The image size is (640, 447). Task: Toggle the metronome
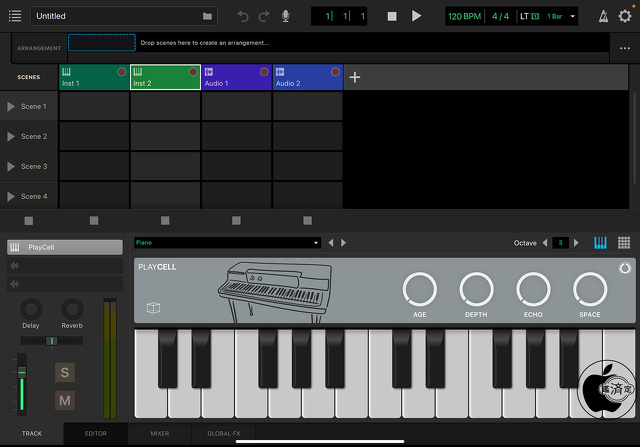pyautogui.click(x=603, y=16)
